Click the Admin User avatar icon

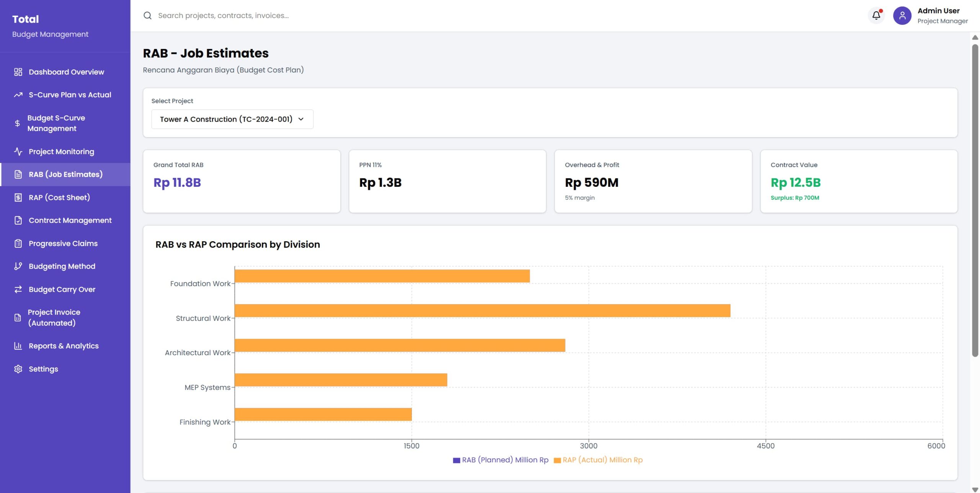pyautogui.click(x=902, y=16)
